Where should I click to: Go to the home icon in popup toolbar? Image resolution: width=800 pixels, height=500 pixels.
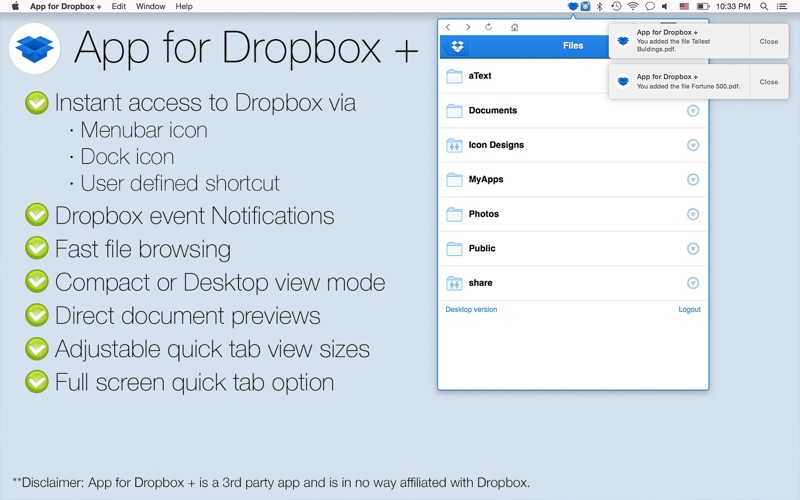coord(514,27)
